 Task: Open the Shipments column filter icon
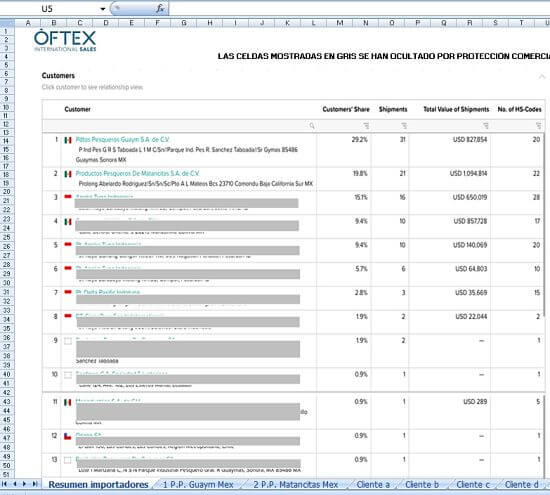[404, 126]
